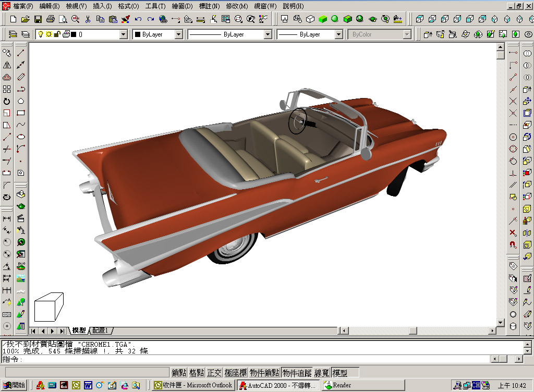Open the 檔案(F) file menu
534x392 pixels.
tap(22, 6)
